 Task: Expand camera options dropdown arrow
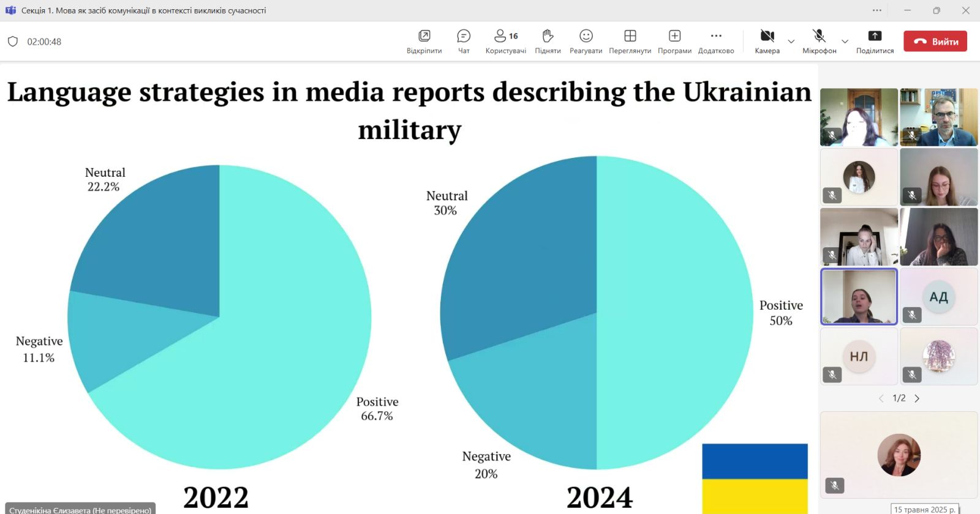pyautogui.click(x=791, y=42)
